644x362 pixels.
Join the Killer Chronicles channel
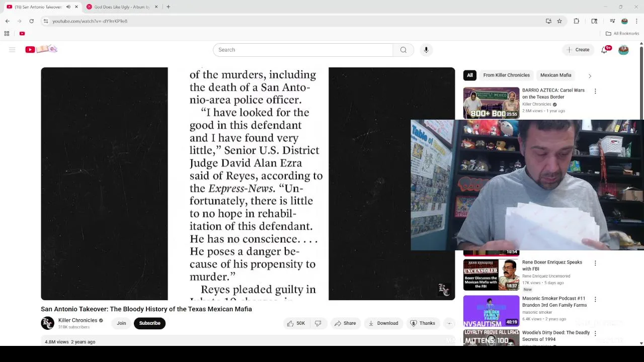(x=121, y=323)
